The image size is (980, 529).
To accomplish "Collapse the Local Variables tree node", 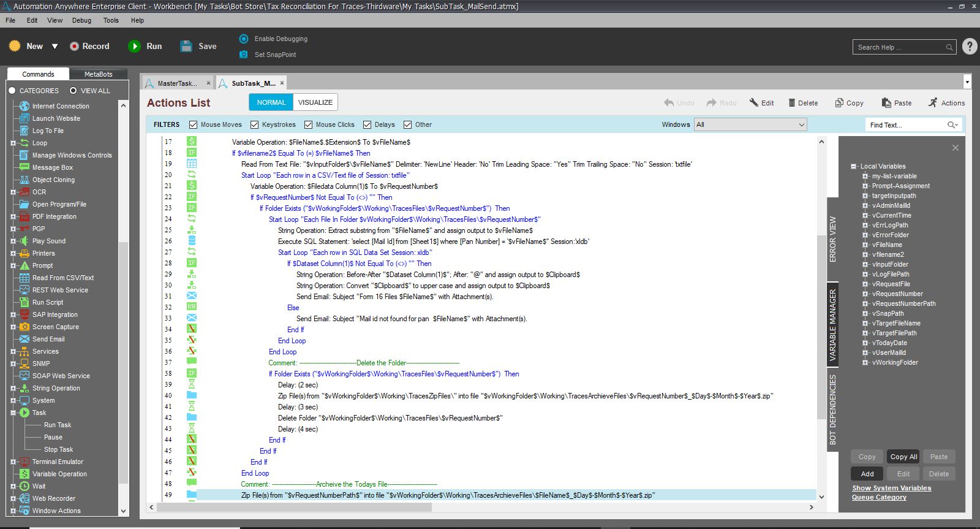I will (x=853, y=166).
